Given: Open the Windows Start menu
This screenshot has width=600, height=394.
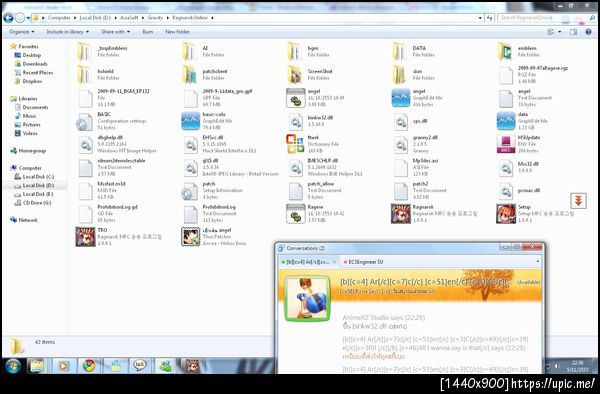Looking at the screenshot, I should [x=13, y=366].
